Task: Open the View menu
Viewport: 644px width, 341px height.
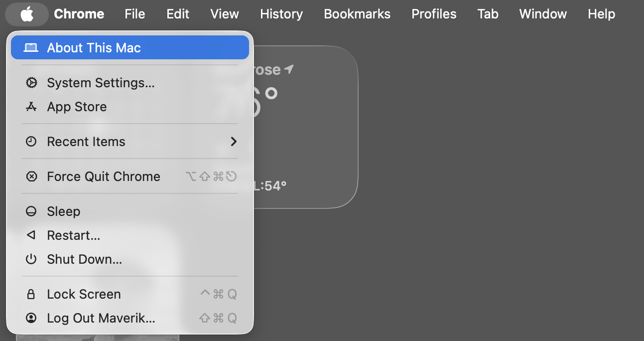Action: click(x=225, y=14)
